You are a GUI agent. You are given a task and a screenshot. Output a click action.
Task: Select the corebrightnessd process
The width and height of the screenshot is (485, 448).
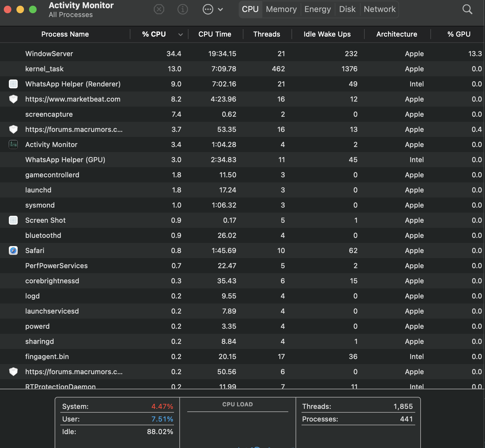pos(52,281)
